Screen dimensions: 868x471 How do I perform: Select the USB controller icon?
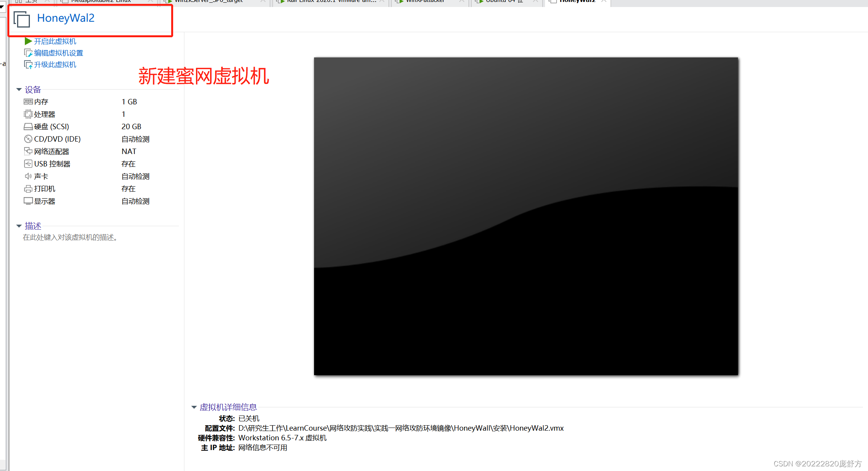28,164
